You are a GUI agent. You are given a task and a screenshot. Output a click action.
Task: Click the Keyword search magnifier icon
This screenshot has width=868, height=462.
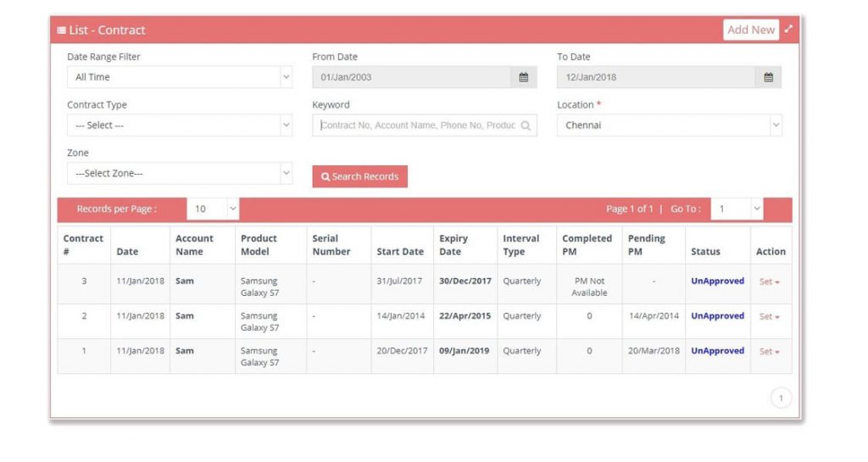click(526, 125)
